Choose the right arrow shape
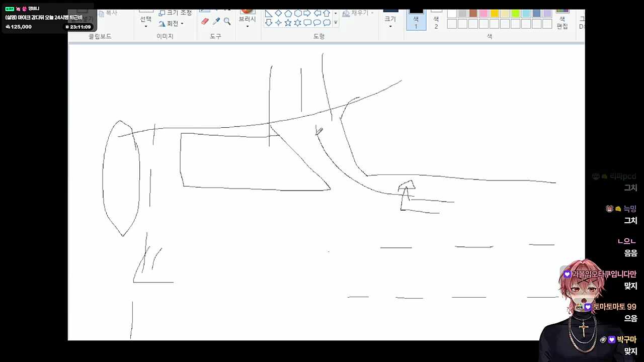The height and width of the screenshot is (362, 644). tap(307, 13)
